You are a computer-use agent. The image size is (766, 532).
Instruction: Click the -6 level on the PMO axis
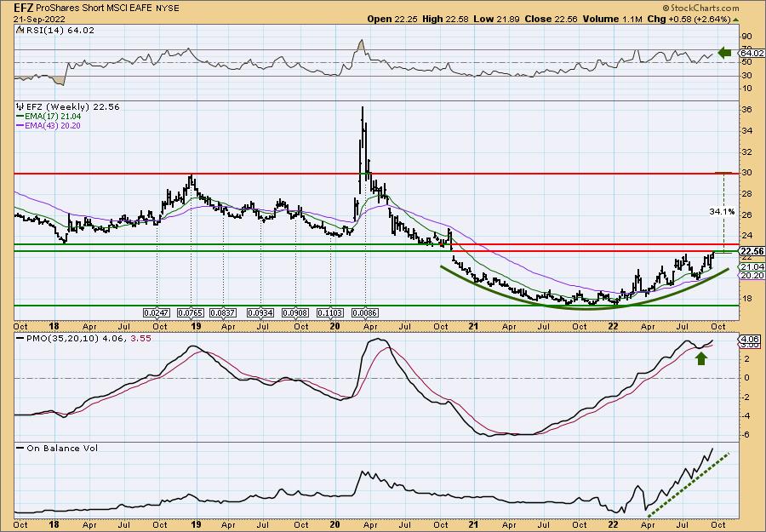tap(747, 435)
